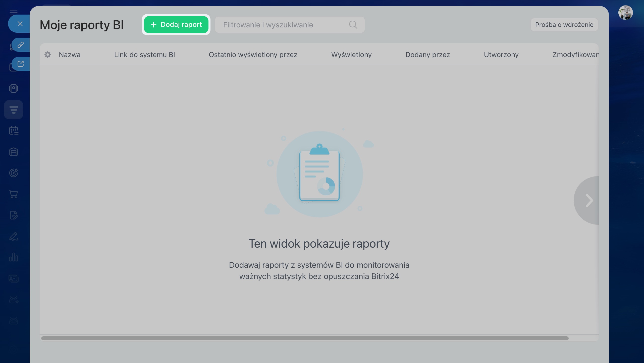Image resolution: width=644 pixels, height=363 pixels.
Task: Open the target goals sidebar icon
Action: tap(14, 173)
